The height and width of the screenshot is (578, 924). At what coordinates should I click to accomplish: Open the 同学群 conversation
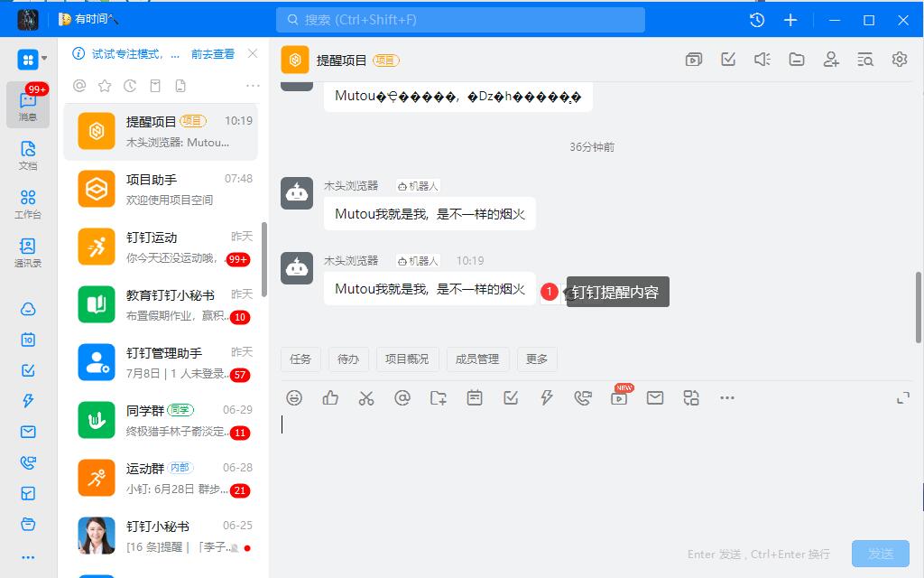point(161,421)
